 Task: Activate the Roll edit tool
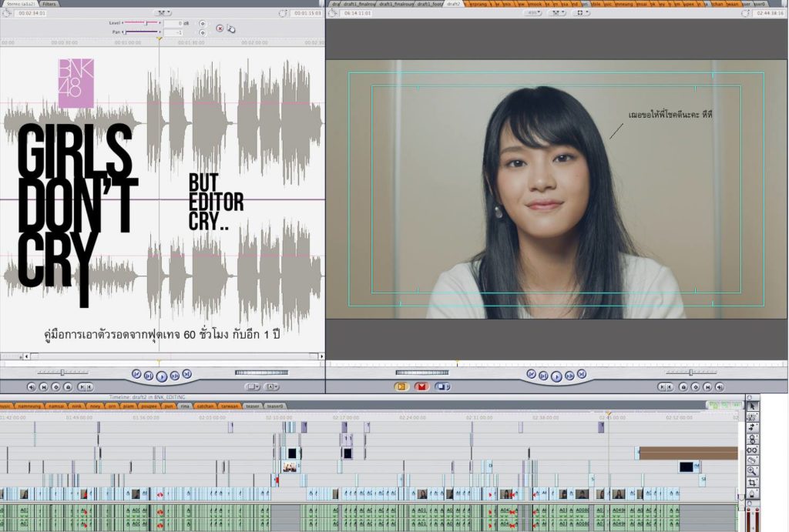tap(752, 439)
